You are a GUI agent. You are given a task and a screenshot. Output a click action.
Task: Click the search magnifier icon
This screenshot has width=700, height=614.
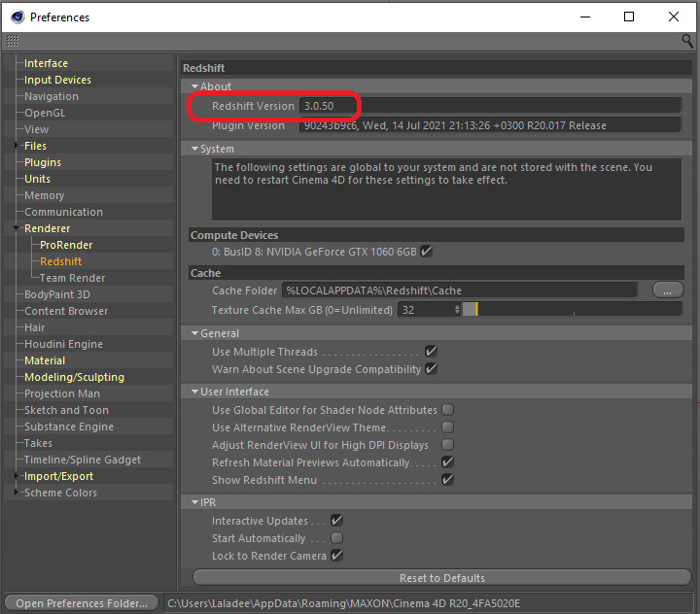[x=687, y=41]
